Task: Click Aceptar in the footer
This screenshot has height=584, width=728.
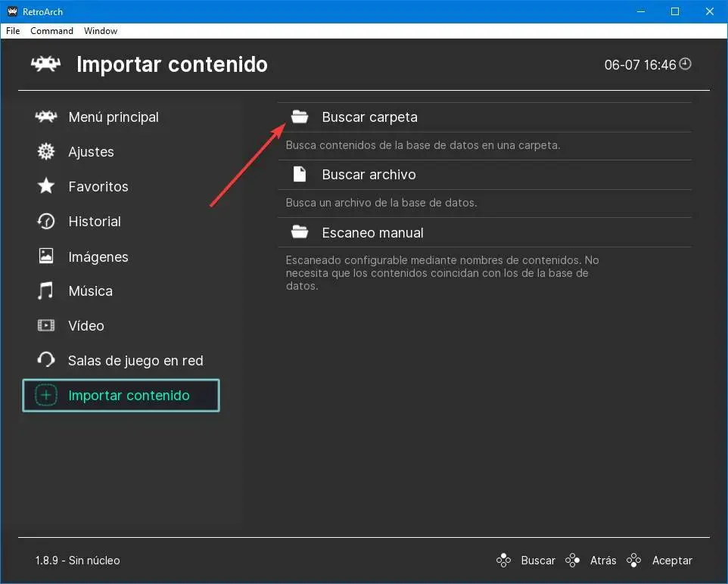Action: point(672,561)
